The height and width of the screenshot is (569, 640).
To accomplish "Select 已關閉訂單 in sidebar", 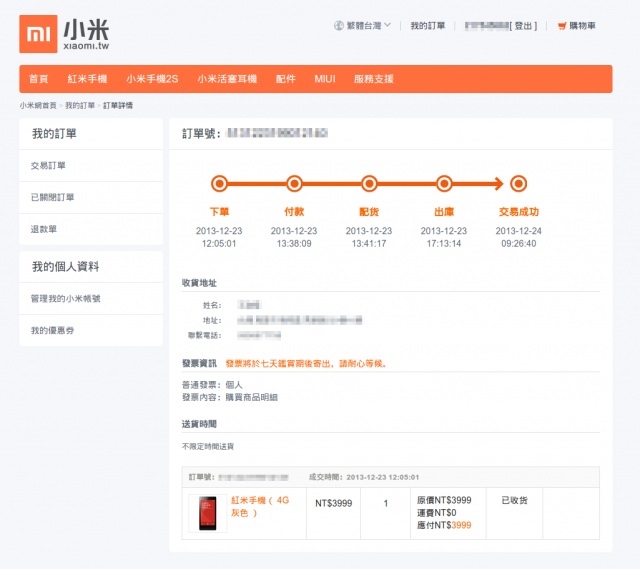I will 91,197.
